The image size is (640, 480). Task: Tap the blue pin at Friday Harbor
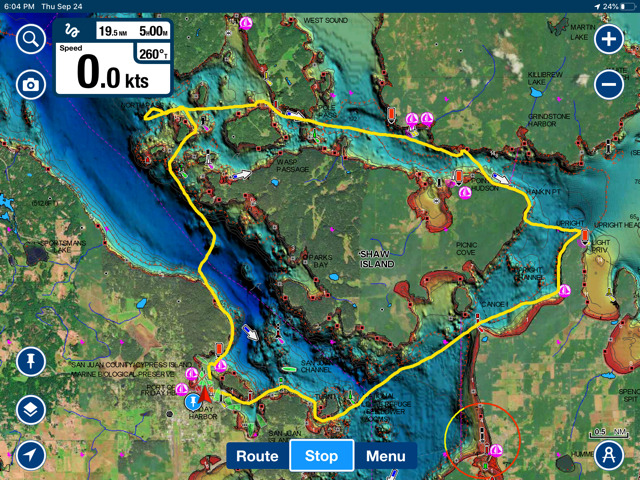point(192,402)
